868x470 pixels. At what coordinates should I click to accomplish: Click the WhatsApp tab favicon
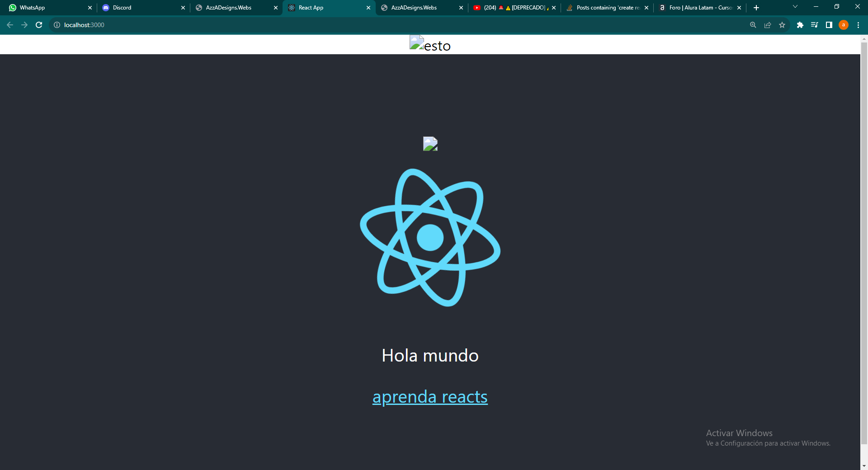pos(13,8)
